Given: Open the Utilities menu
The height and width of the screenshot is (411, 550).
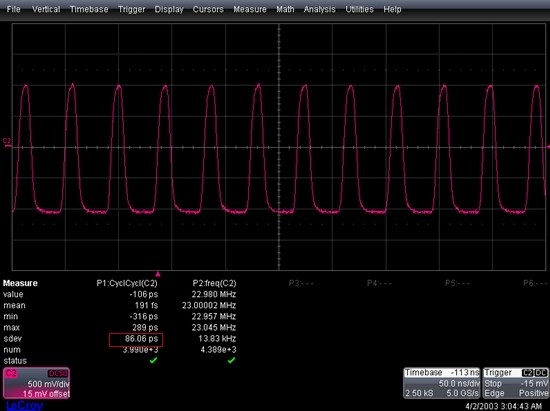Looking at the screenshot, I should coord(360,9).
